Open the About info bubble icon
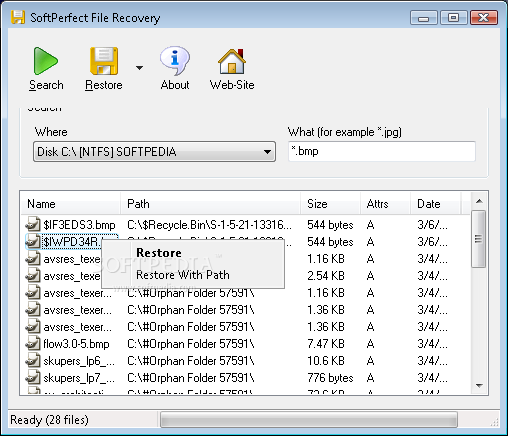 point(175,61)
